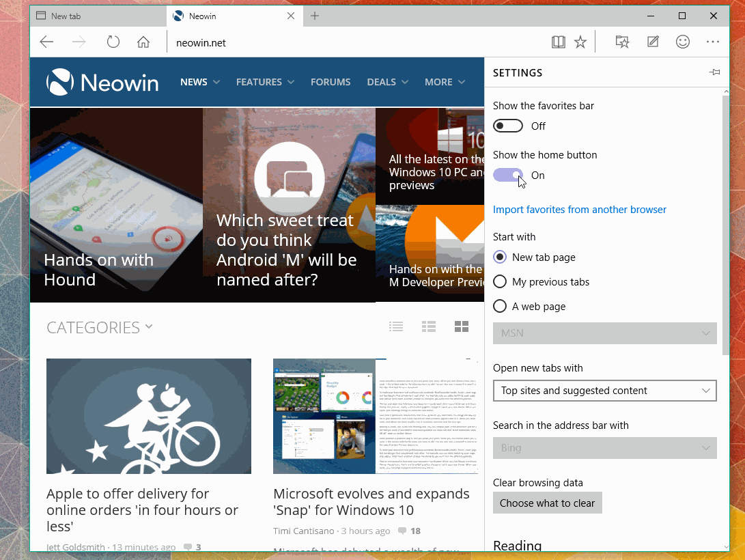
Task: Open the 'Open new tabs with' dropdown
Action: [604, 391]
